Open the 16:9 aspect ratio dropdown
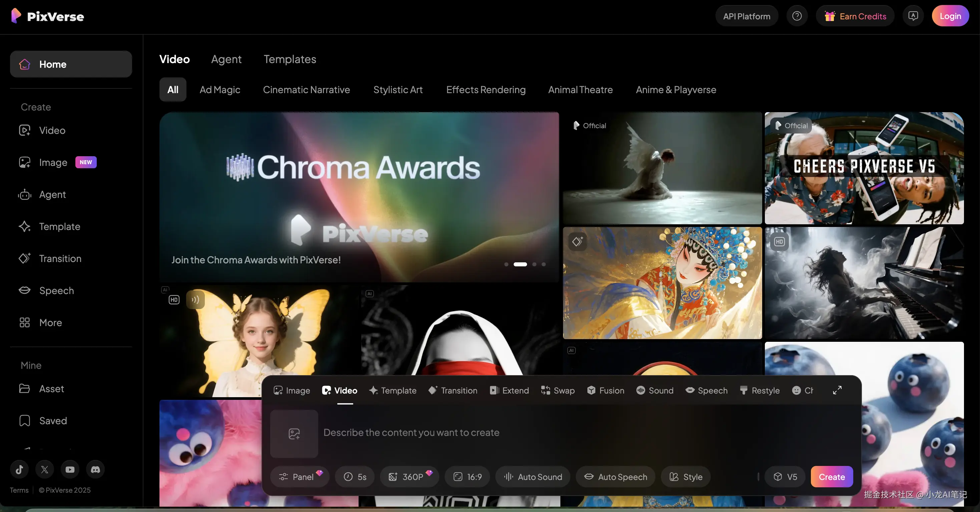Viewport: 980px width, 512px height. tap(467, 477)
